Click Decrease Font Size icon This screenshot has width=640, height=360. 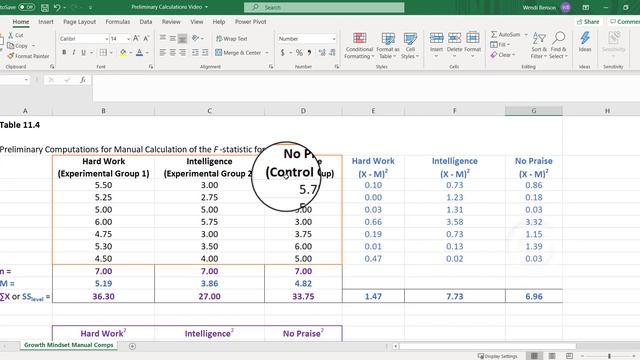click(146, 38)
